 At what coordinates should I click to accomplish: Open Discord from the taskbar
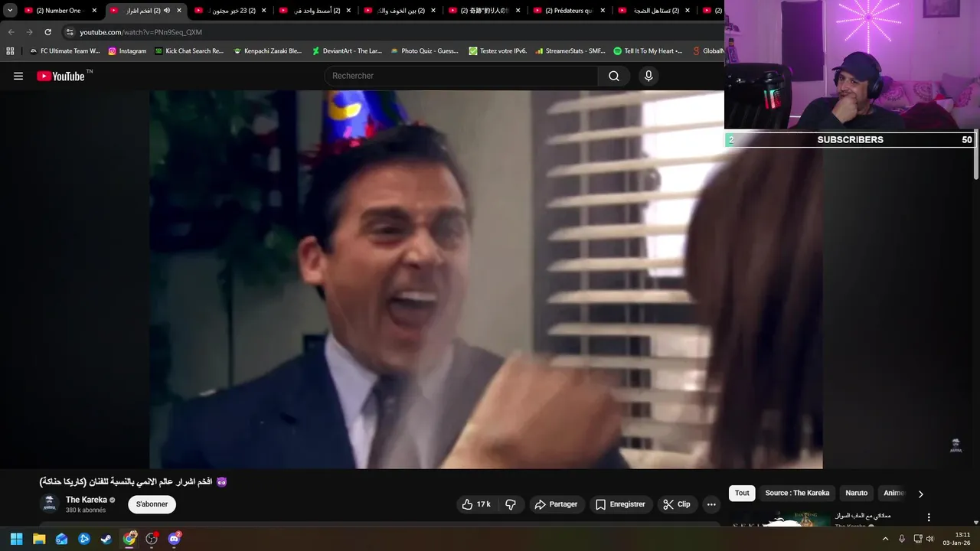pos(175,539)
